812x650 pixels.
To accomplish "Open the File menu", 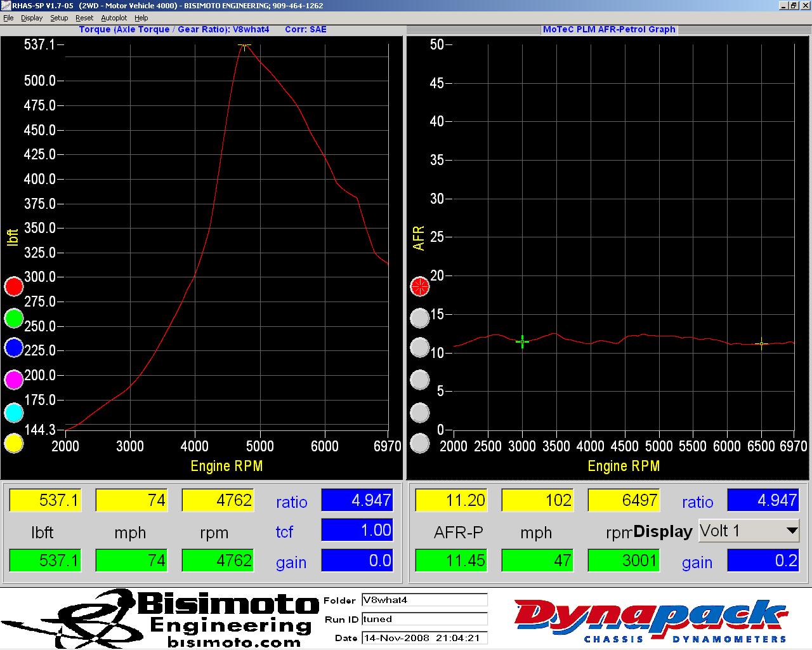I will point(8,18).
